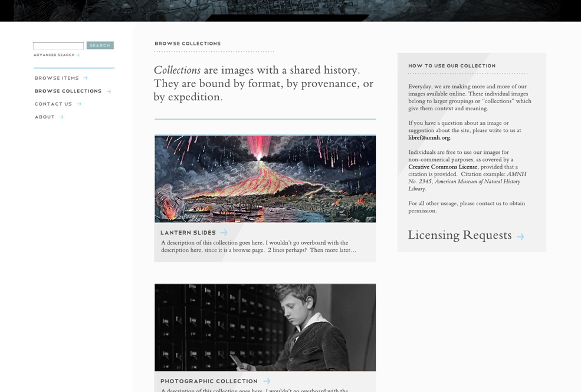
Task: Click the arrow icon next to Advanced Search
Action: click(x=78, y=55)
